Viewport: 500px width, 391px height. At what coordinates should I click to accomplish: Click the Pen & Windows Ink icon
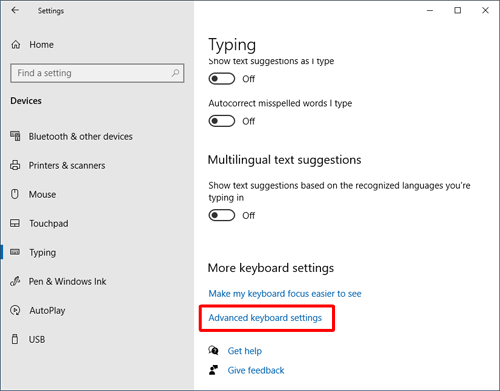click(x=15, y=281)
